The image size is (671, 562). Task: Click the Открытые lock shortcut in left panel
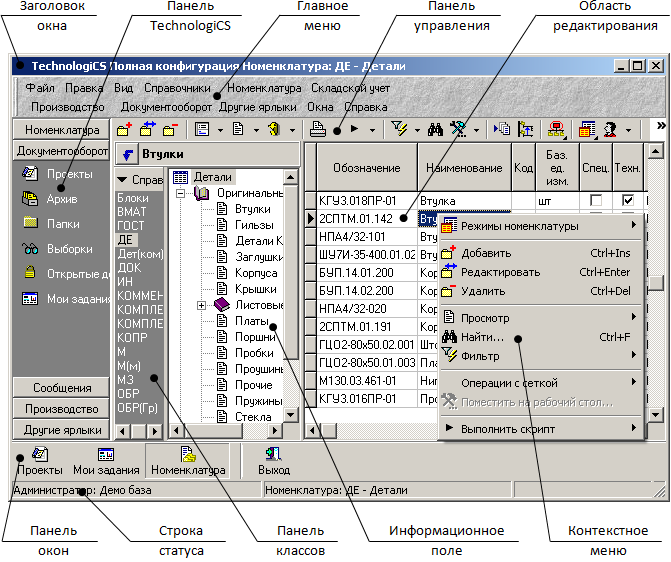pos(65,274)
